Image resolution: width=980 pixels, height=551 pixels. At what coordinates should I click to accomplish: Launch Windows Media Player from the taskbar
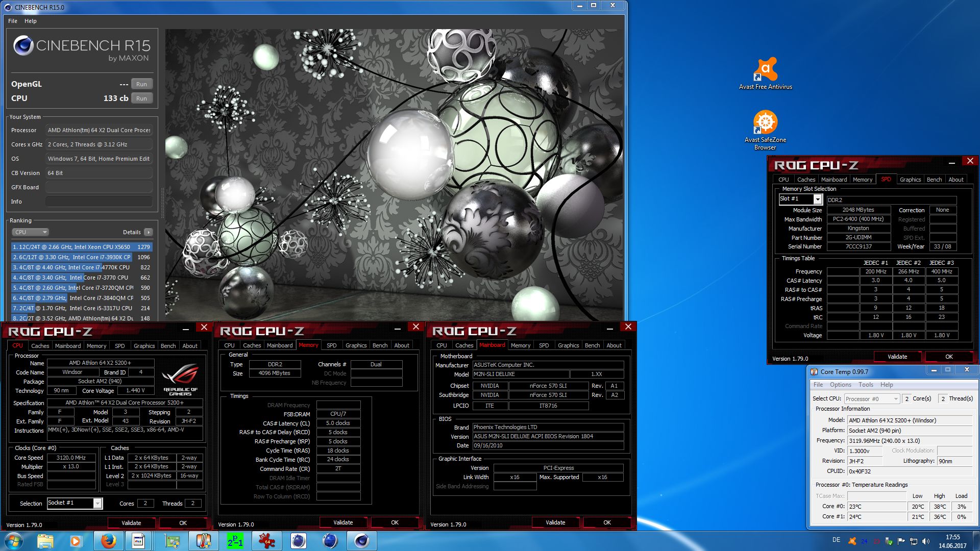pos(76,541)
